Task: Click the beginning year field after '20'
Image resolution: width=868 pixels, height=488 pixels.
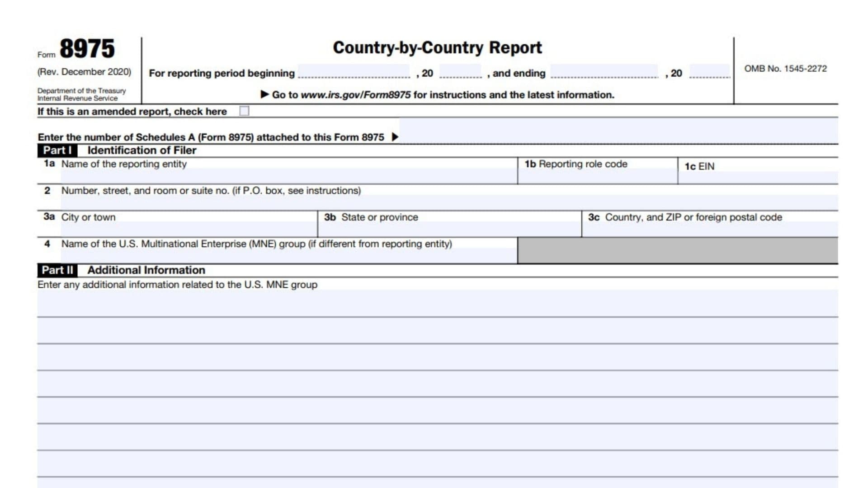Action: coord(460,72)
